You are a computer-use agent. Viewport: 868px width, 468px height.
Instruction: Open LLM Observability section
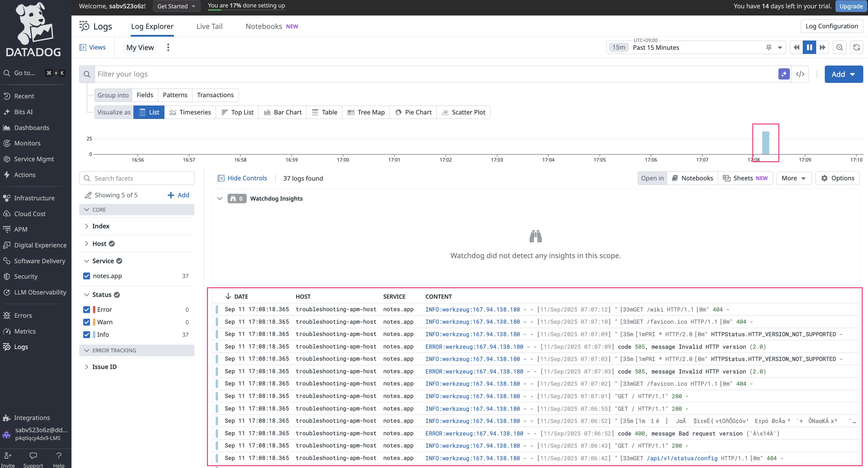point(40,292)
